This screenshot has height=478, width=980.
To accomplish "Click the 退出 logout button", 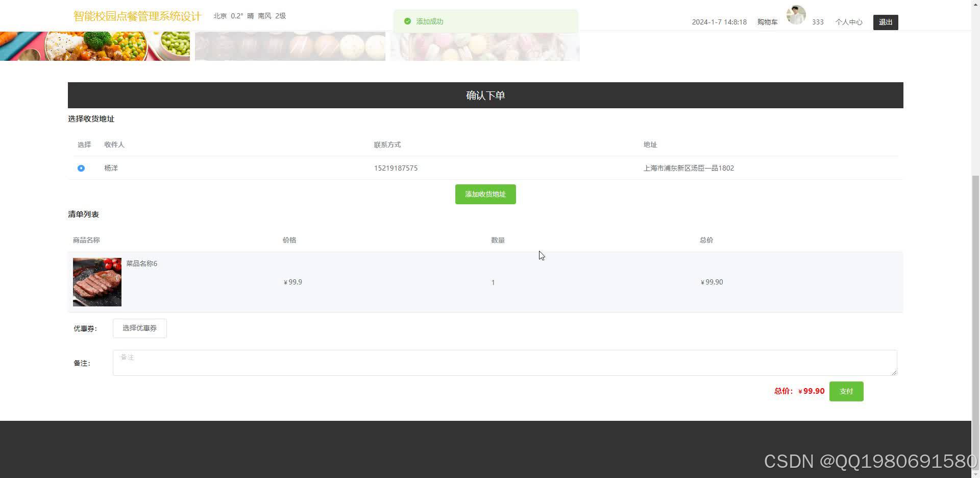I will 885,22.
